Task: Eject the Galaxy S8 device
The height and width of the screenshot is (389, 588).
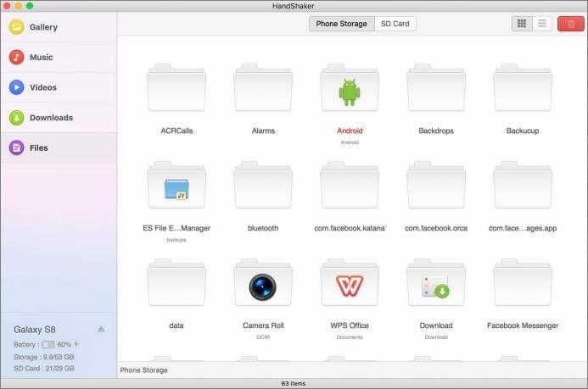Action: pyautogui.click(x=101, y=329)
